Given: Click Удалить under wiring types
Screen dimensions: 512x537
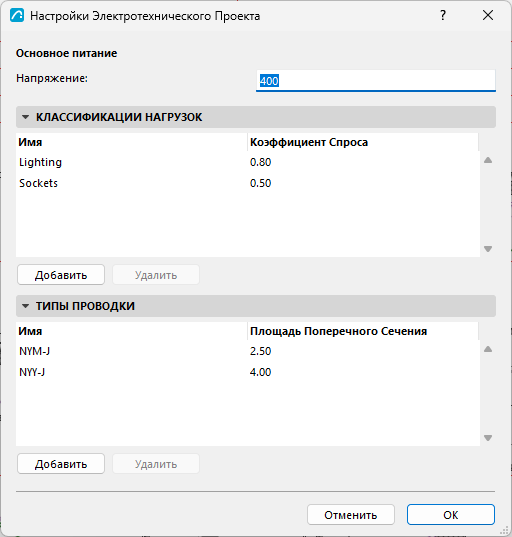Looking at the screenshot, I should (x=156, y=464).
